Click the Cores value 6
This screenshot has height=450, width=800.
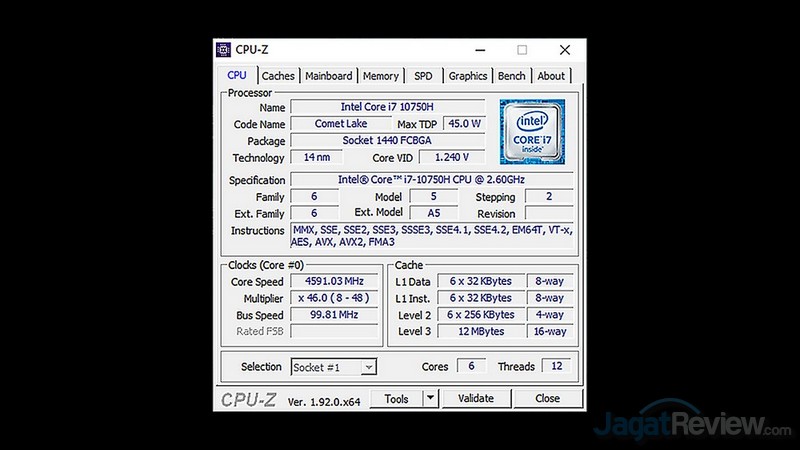pyautogui.click(x=471, y=366)
